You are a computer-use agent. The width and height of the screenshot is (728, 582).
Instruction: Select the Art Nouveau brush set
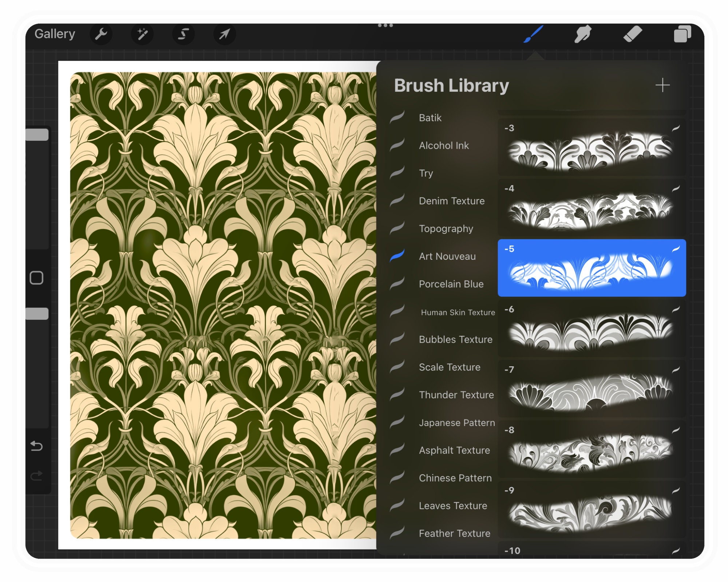443,256
